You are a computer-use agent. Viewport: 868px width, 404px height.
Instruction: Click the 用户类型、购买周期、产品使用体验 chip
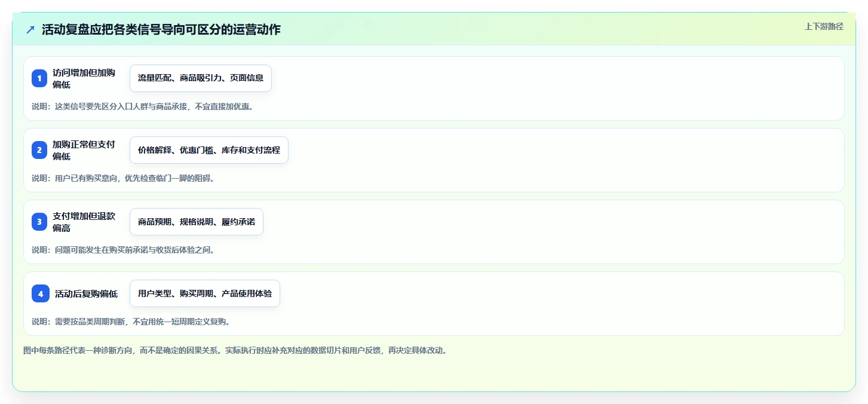(x=205, y=293)
